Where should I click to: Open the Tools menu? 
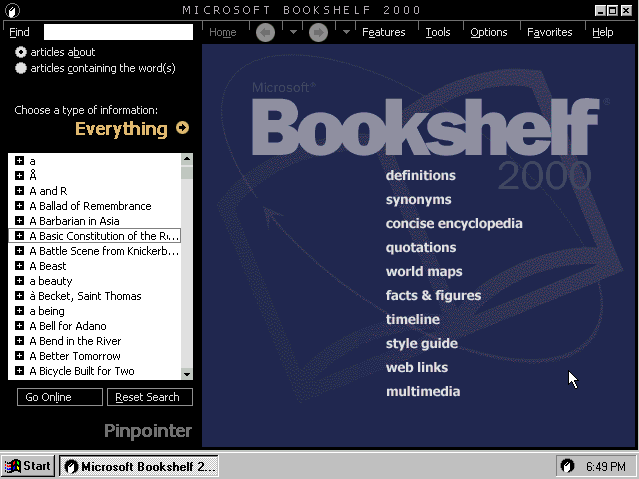(x=437, y=32)
